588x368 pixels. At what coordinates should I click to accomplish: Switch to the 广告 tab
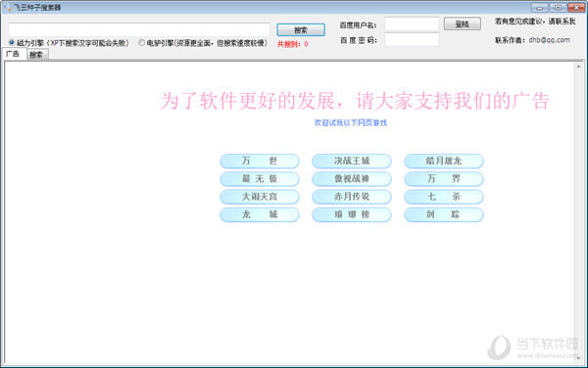(13, 54)
